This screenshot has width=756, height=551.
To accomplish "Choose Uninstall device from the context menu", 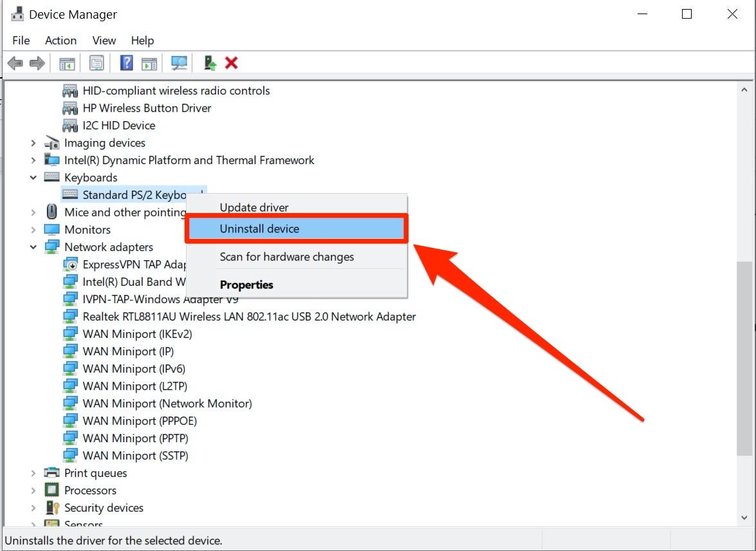I will (259, 229).
